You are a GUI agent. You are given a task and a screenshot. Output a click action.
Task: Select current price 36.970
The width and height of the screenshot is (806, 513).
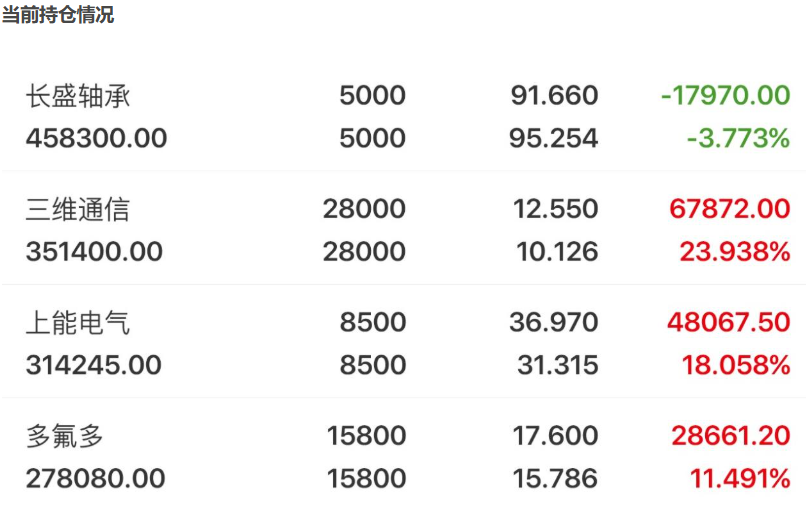(x=554, y=322)
